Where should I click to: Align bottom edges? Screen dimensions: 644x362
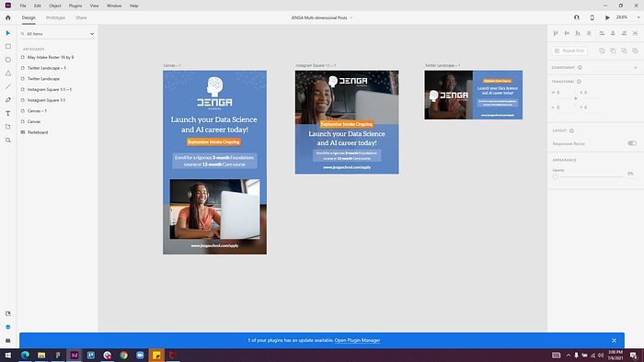[578, 33]
